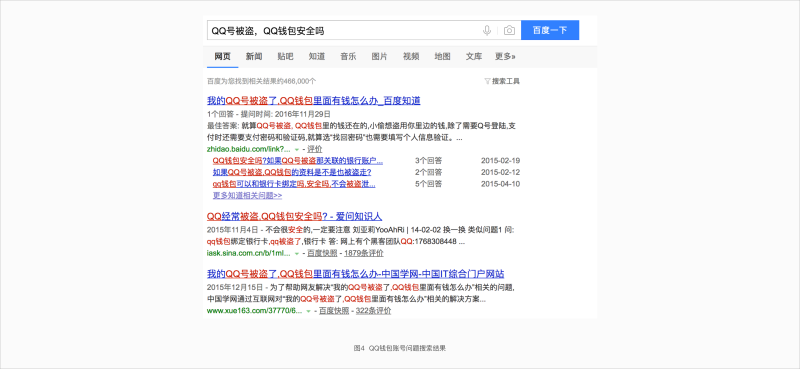The image size is (800, 369).
Task: Click the microphone voice search icon
Action: tap(487, 31)
